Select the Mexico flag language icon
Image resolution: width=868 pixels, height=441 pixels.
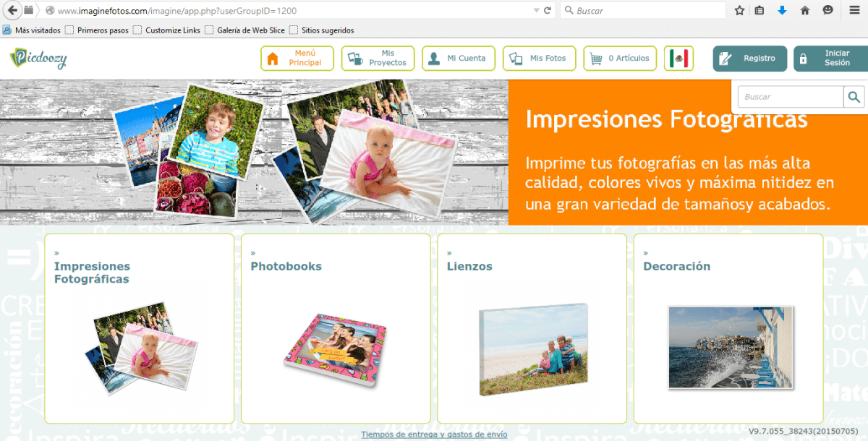[x=678, y=59]
